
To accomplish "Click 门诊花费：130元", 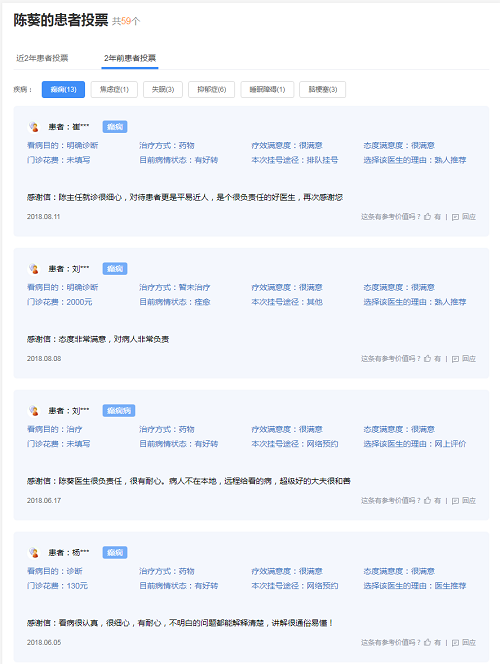I will coord(58,586).
